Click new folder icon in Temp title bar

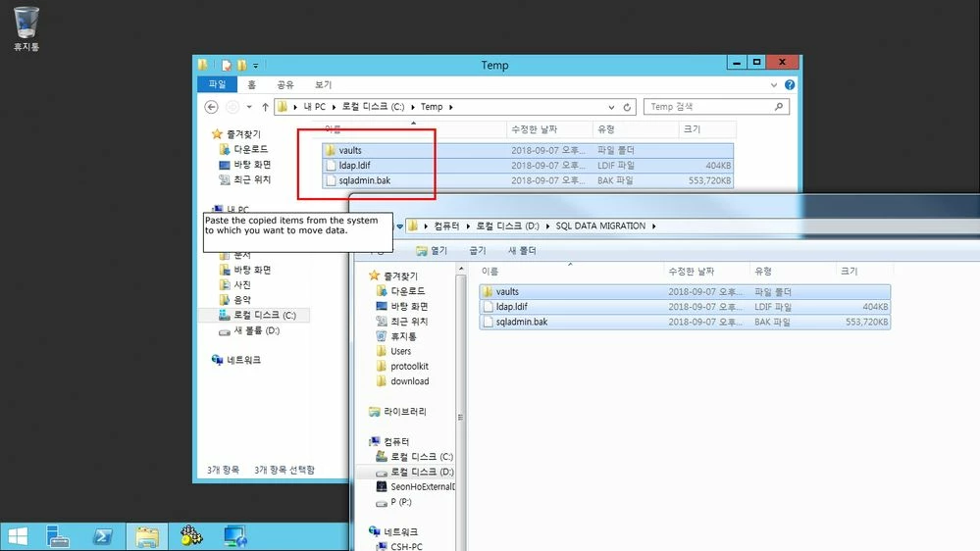(x=241, y=65)
